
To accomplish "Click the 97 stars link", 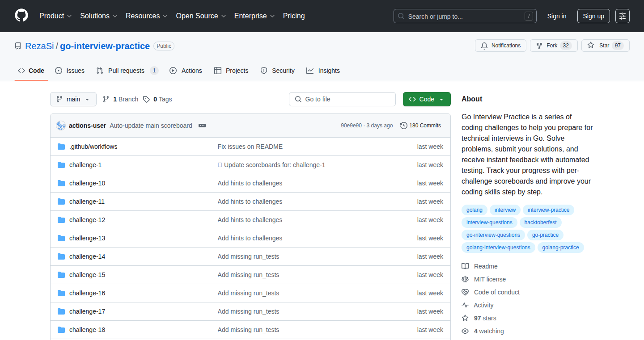I will [485, 318].
